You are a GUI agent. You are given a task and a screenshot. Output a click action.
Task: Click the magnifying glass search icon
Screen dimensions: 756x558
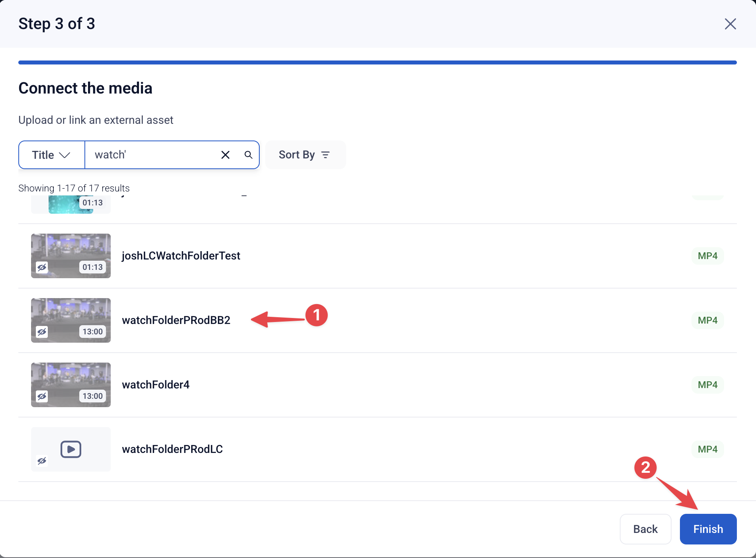click(x=249, y=155)
